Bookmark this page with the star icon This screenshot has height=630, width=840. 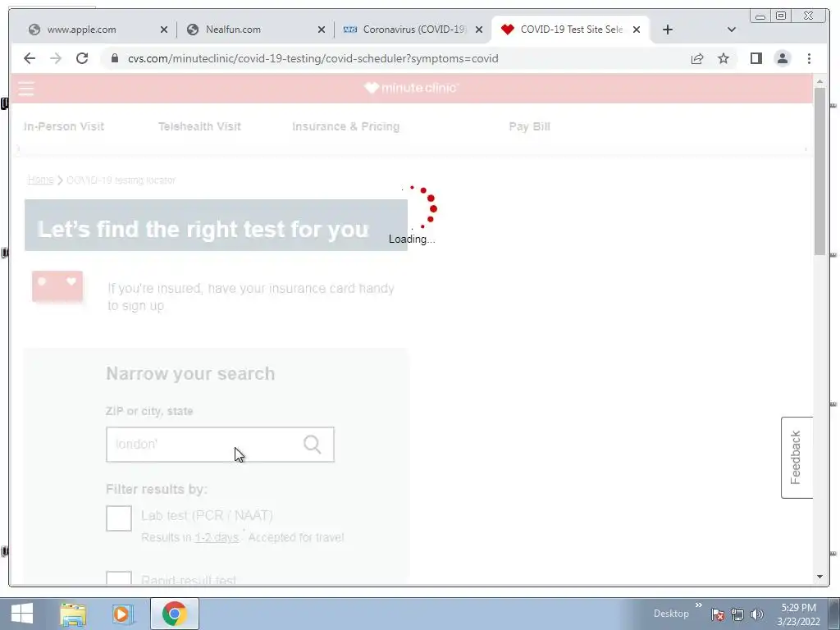724,58
